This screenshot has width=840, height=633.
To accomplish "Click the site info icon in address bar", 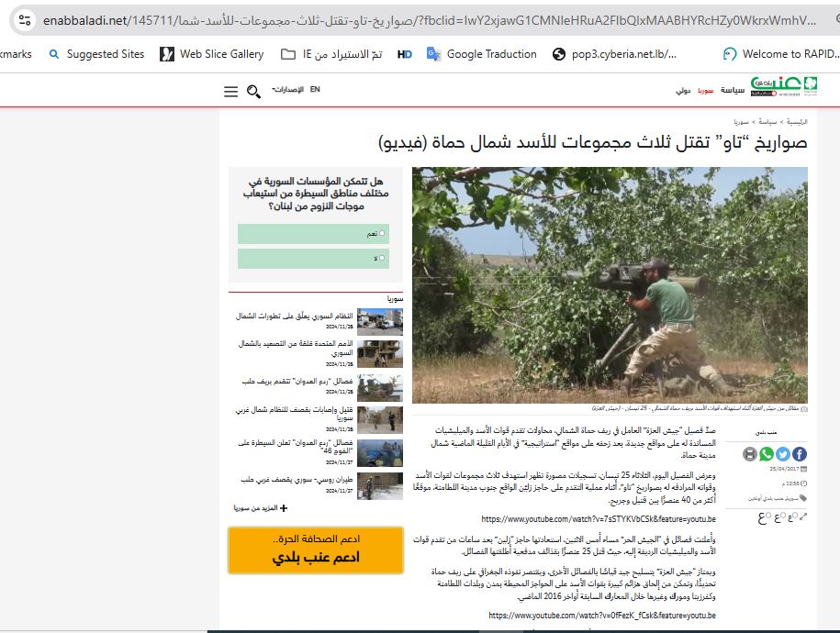I will click(x=24, y=19).
